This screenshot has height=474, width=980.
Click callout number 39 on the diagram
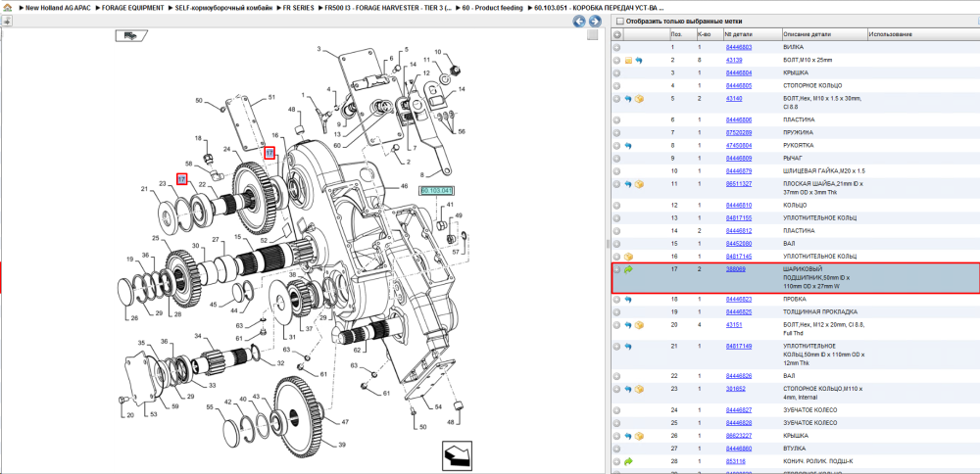342,445
